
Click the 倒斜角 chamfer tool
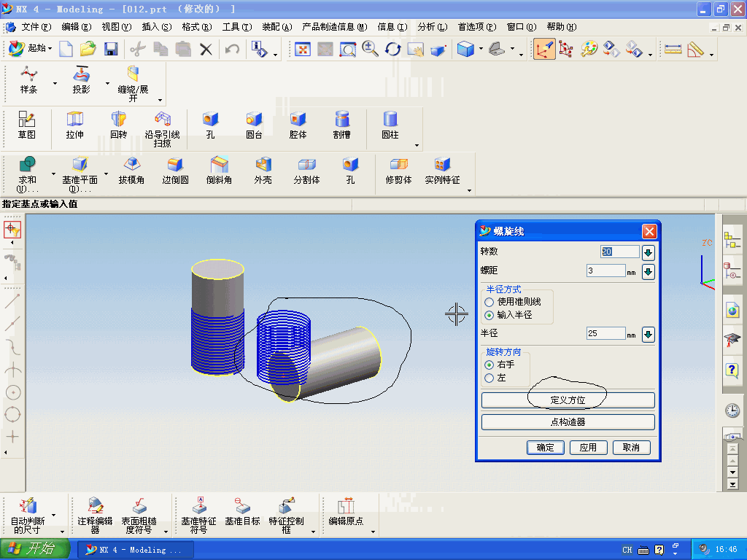coord(219,170)
